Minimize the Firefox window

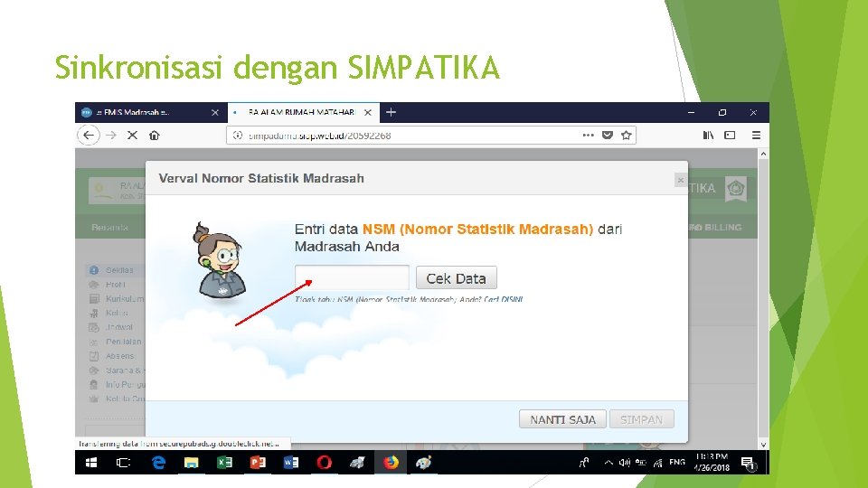click(691, 112)
